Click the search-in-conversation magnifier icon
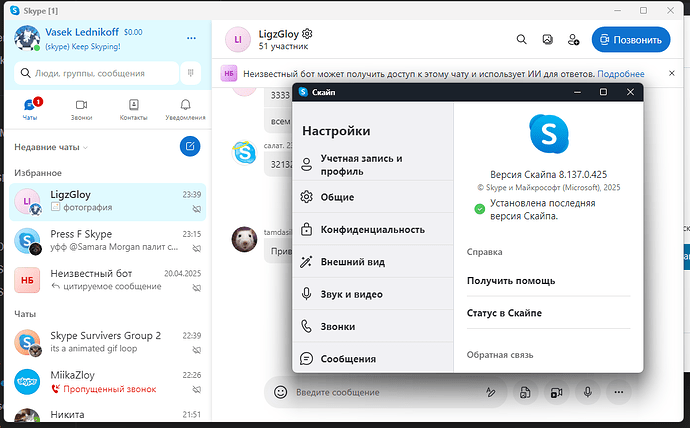This screenshot has height=428, width=690. pyautogui.click(x=521, y=40)
